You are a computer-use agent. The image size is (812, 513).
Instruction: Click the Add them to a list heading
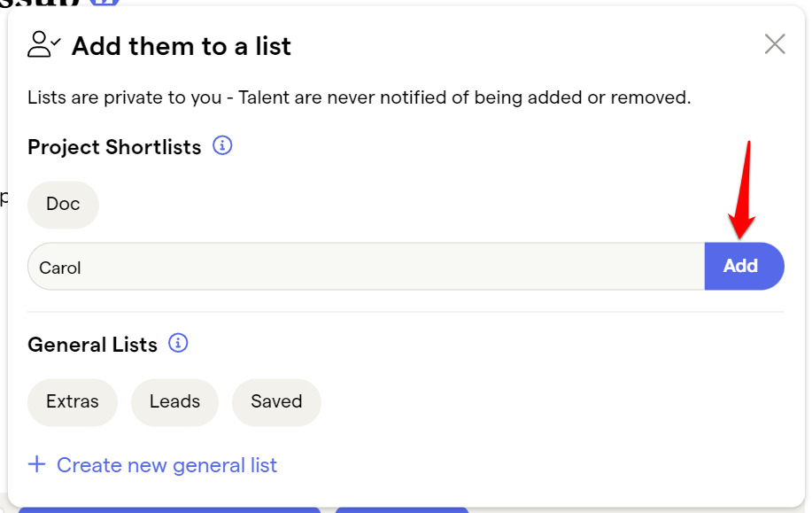tap(182, 45)
